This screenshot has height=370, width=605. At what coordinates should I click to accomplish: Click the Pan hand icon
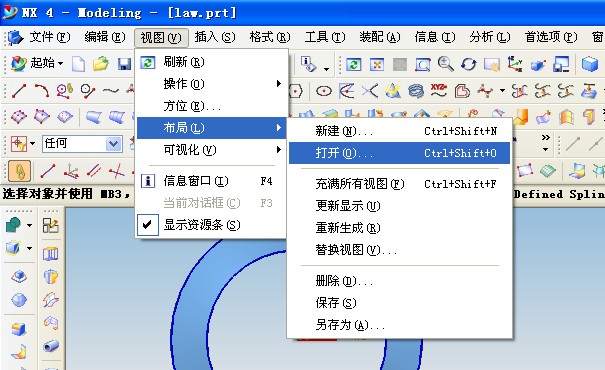coord(492,64)
